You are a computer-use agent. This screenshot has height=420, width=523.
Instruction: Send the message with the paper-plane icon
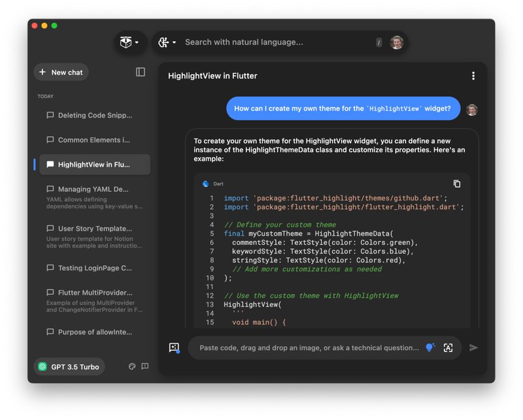[x=475, y=347]
